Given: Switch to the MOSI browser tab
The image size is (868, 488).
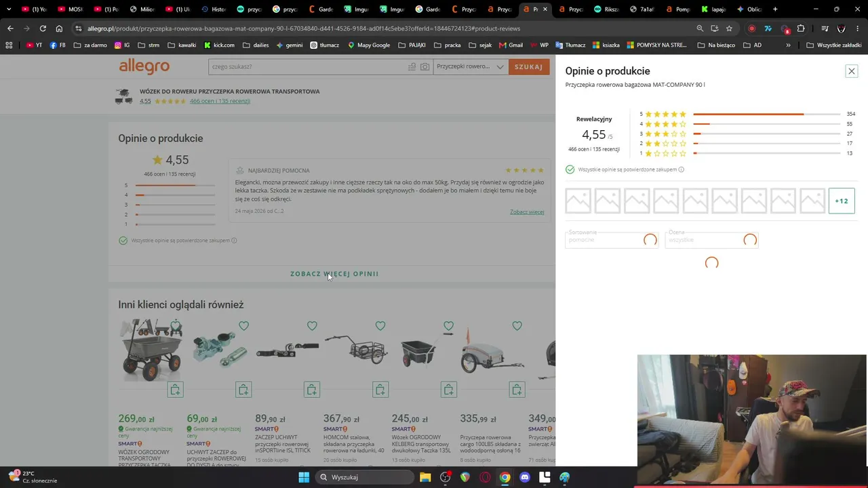Looking at the screenshot, I should tap(70, 9).
